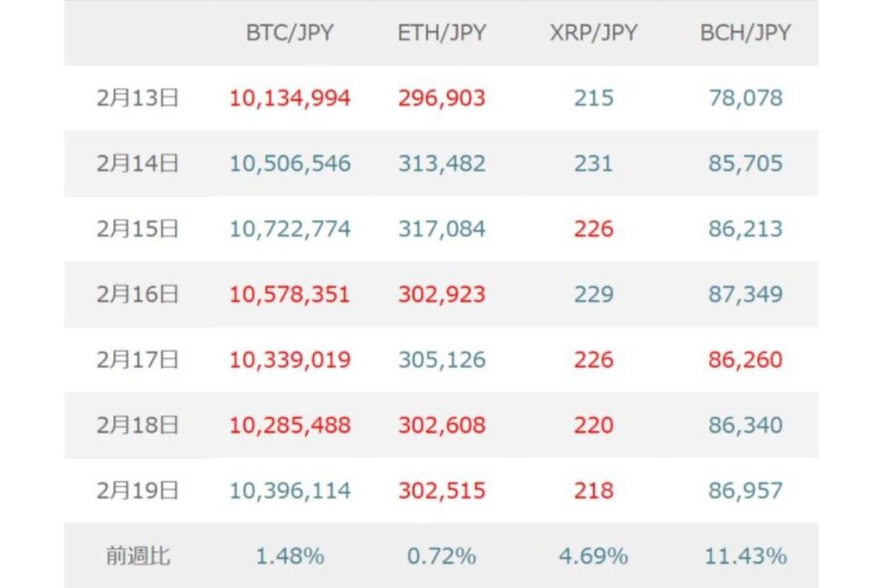Click the BTC/JPY column header
The height and width of the screenshot is (588, 883).
[x=290, y=33]
